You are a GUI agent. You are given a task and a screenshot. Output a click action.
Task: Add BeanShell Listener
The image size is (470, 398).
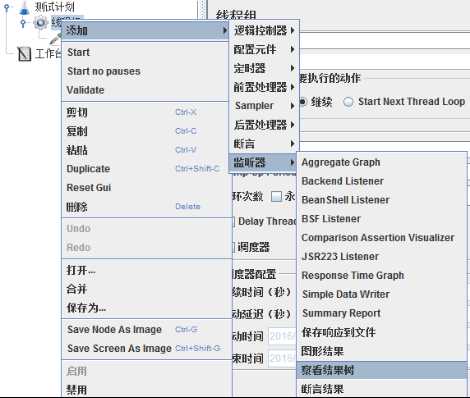point(382,200)
